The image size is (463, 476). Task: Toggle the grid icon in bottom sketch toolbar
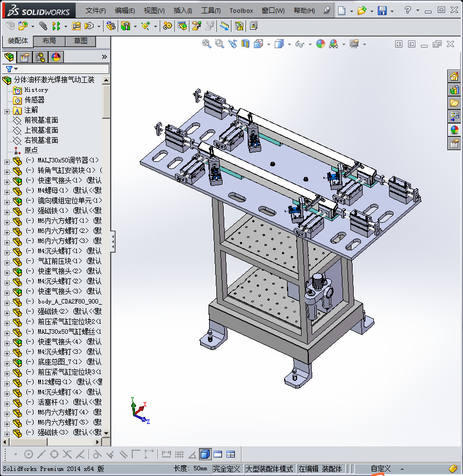(179, 454)
